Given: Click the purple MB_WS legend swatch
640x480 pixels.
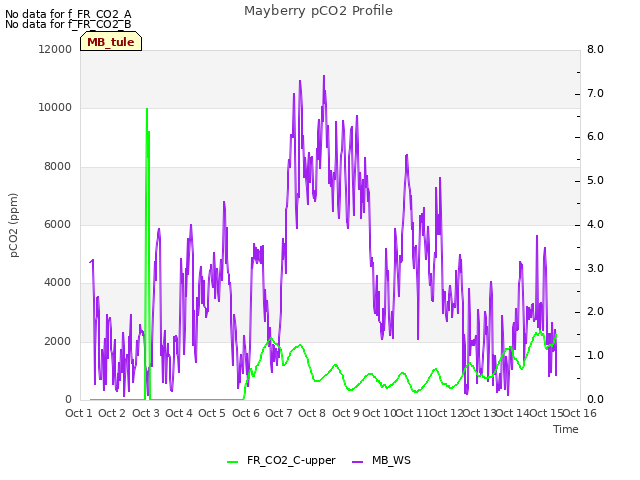Looking at the screenshot, I should 357,462.
